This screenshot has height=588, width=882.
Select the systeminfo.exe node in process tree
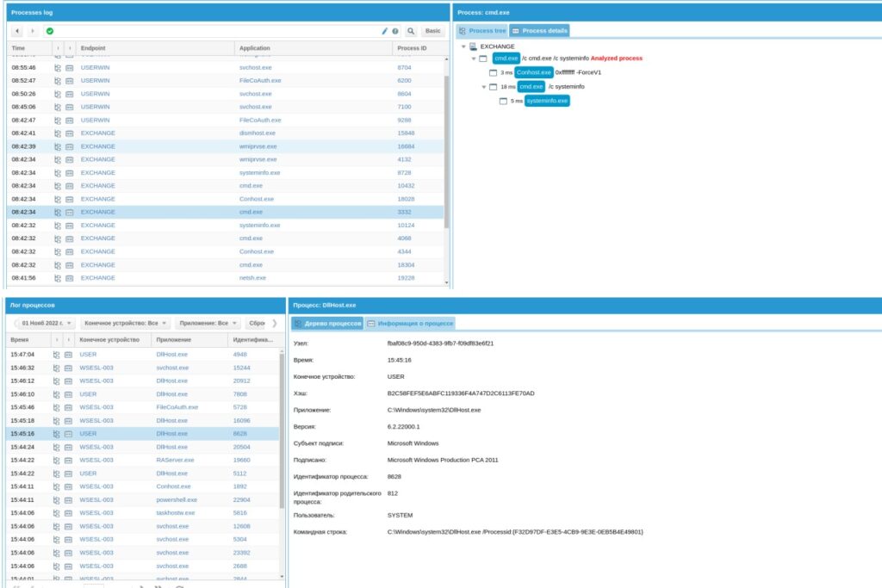548,101
